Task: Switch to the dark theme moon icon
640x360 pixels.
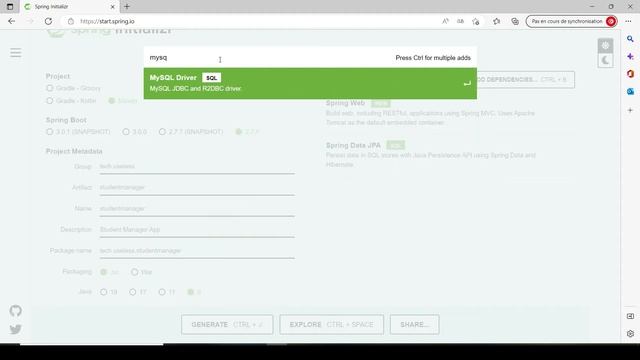Action: [x=605, y=61]
